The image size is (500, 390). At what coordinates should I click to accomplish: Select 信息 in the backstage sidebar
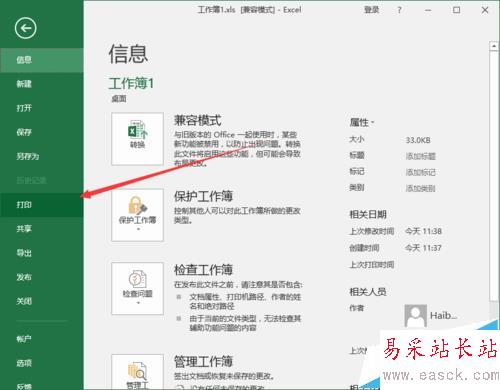click(x=42, y=60)
